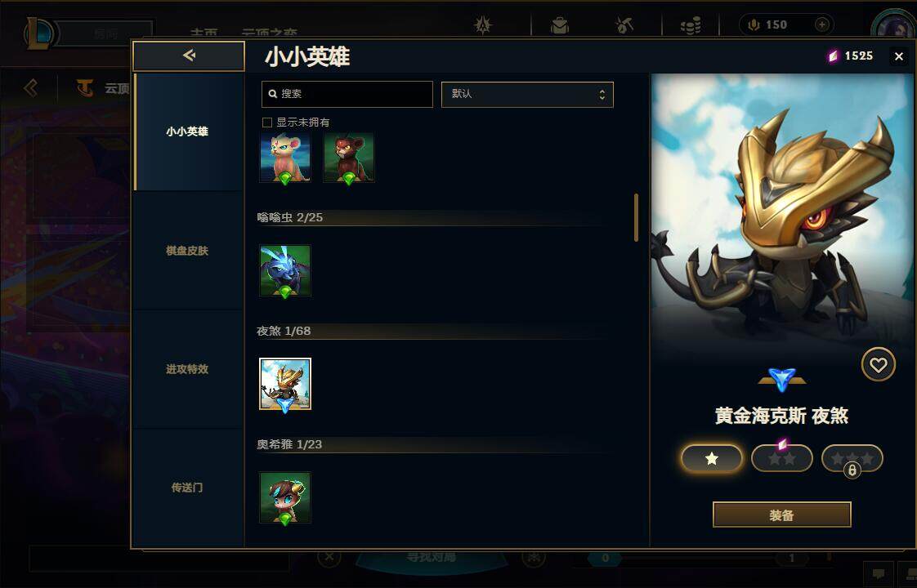Open the 默认 sort dropdown
The width and height of the screenshot is (917, 588).
point(527,94)
